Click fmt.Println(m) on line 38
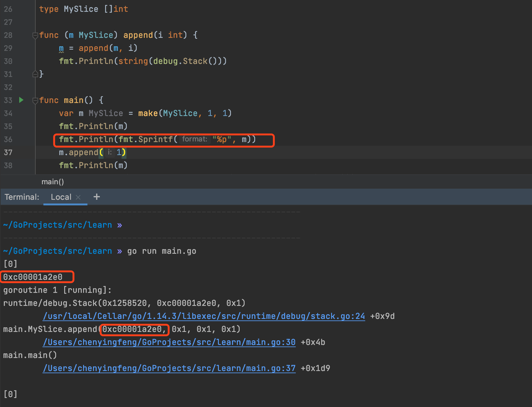532x407 pixels. click(93, 165)
